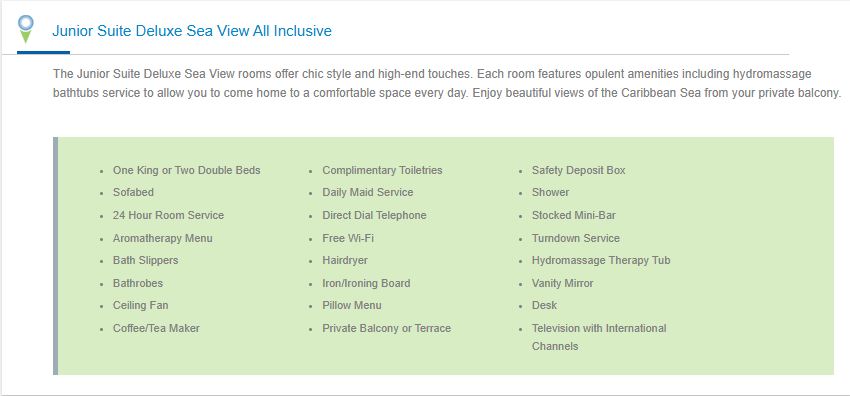The height and width of the screenshot is (396, 850).
Task: Select 24 Hour Room Service amenity
Action: coord(168,215)
